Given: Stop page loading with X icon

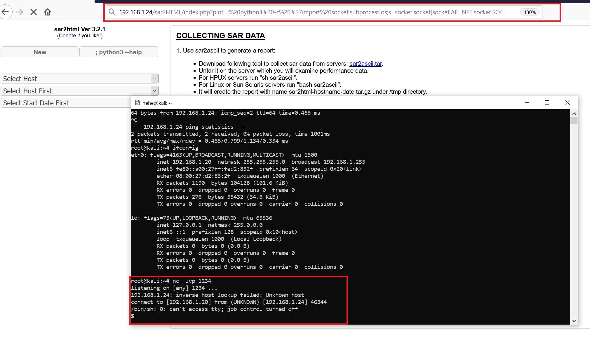Looking at the screenshot, I should tap(34, 12).
